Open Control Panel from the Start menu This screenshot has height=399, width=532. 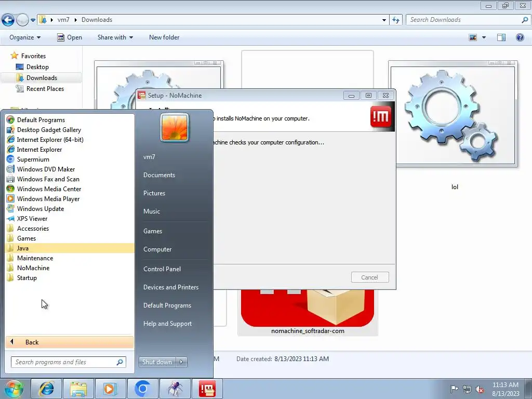coord(162,269)
